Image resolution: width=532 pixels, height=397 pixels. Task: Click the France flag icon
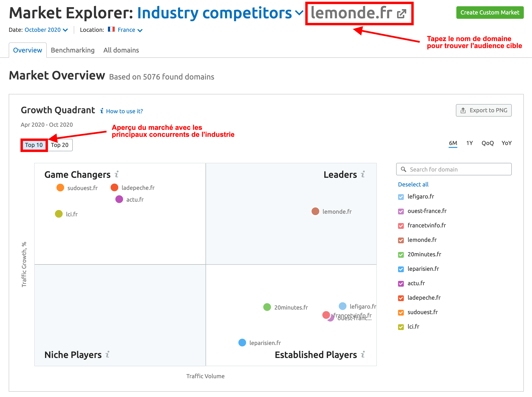(x=111, y=29)
